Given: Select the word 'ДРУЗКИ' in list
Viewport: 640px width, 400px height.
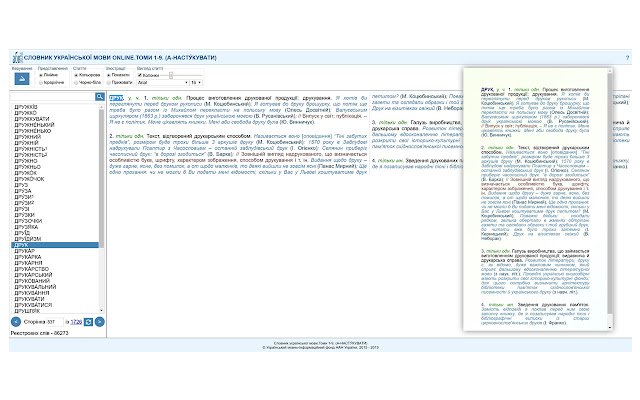Looking at the screenshot, I should coord(24,215).
